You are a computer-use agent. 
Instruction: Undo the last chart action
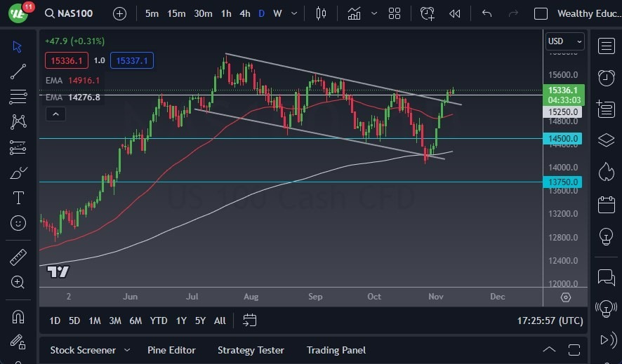point(487,13)
